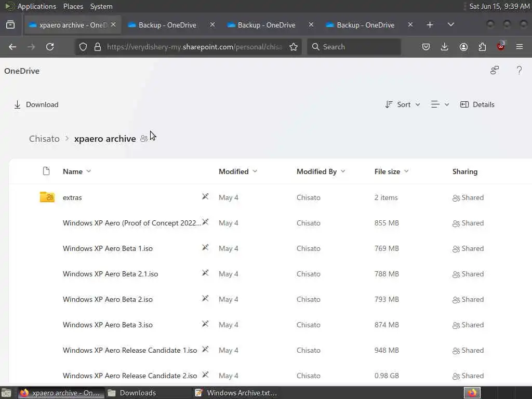Image resolution: width=532 pixels, height=399 pixels.
Task: Open the browser downloads panel
Action: click(x=445, y=47)
